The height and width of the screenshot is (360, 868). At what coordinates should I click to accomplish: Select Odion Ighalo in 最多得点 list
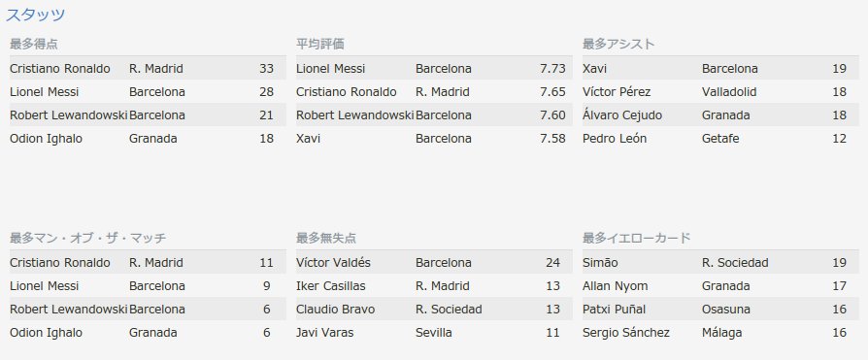click(46, 138)
